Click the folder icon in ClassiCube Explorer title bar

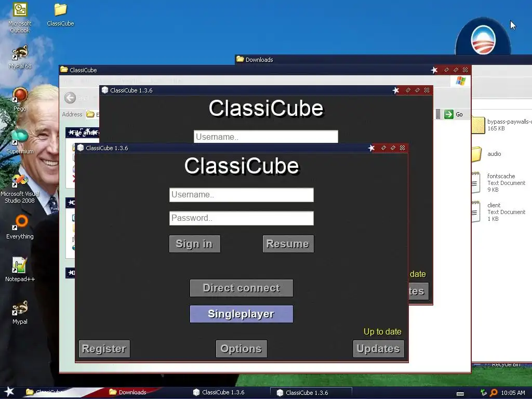tap(64, 70)
